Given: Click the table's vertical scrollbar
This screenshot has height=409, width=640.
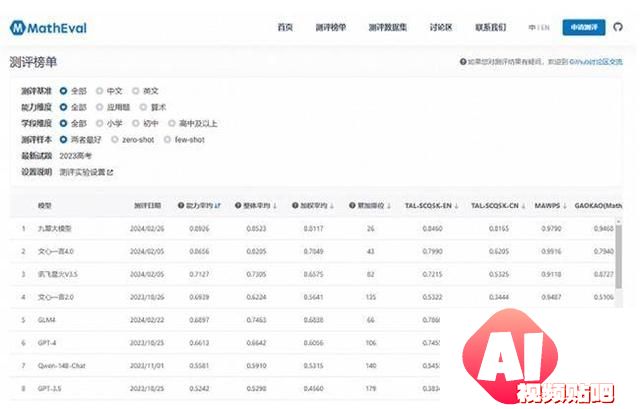Looking at the screenshot, I should click(619, 257).
